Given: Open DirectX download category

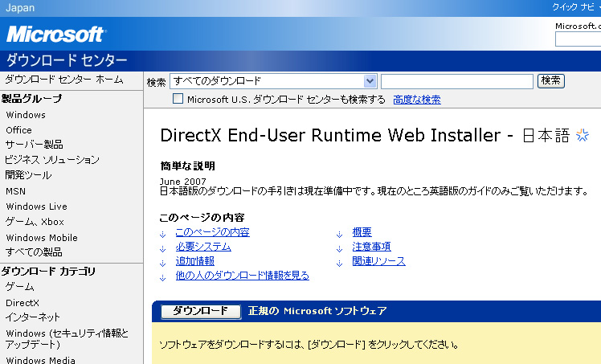Looking at the screenshot, I should coord(22,303).
